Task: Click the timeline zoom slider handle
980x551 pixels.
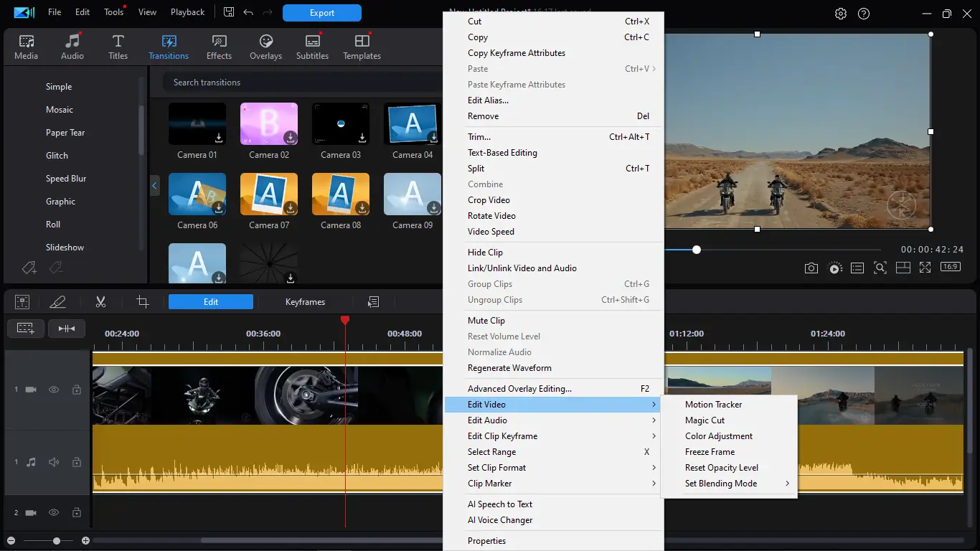Action: (57, 541)
